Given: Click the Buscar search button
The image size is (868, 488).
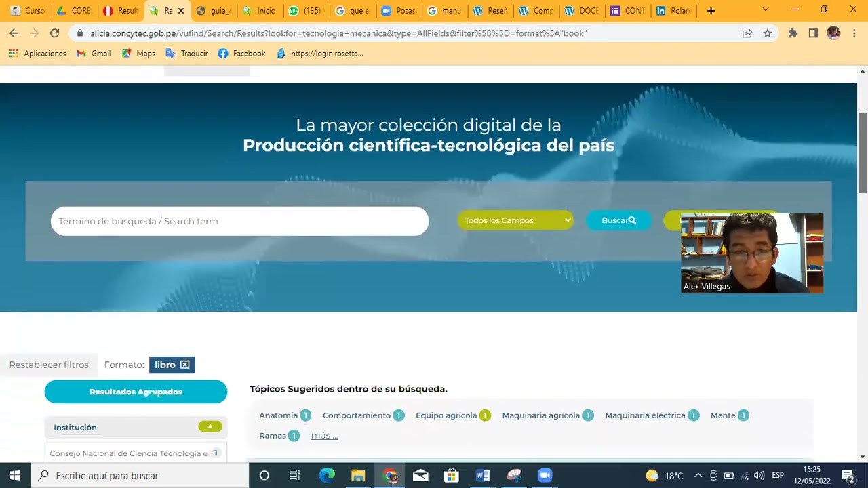Looking at the screenshot, I should click(618, 220).
